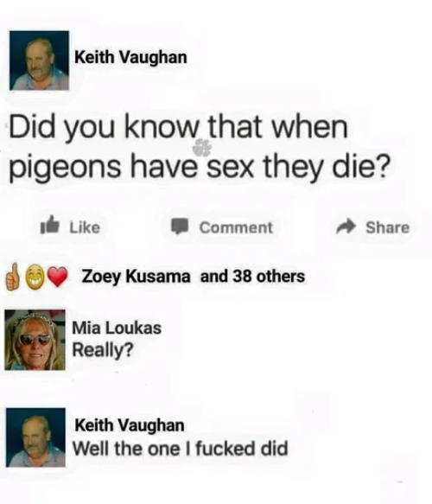
Task: Click Keith Vaughan's name in the reply comment
Action: [x=130, y=425]
